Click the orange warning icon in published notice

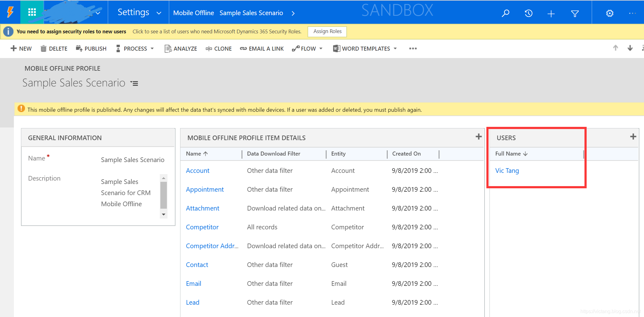(x=21, y=109)
